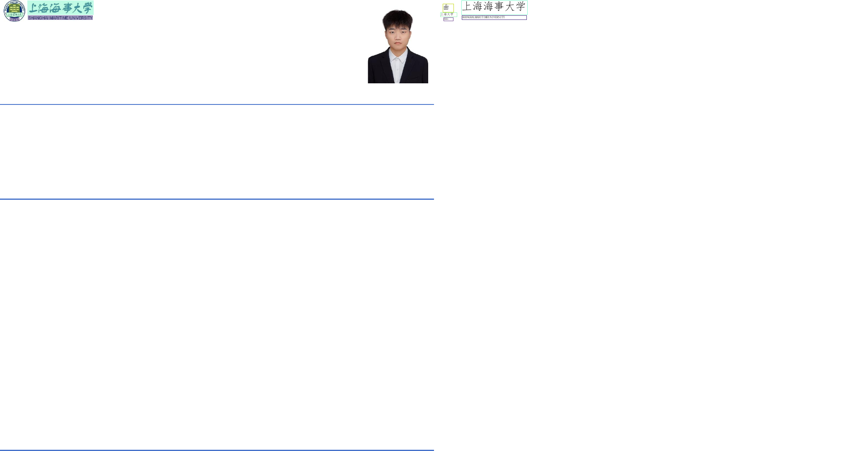Select the purple-outlined SHANGHAIMARITIMEUNIVERSITY text box

[x=494, y=17]
